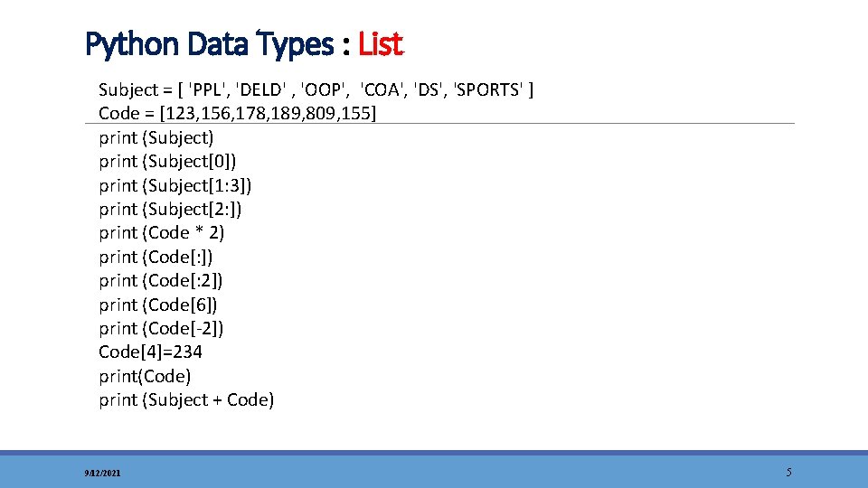This screenshot has width=868, height=488.
Task: Click the 'Code = [123,156,178,189,809,155]' line
Action: pyautogui.click(x=237, y=113)
